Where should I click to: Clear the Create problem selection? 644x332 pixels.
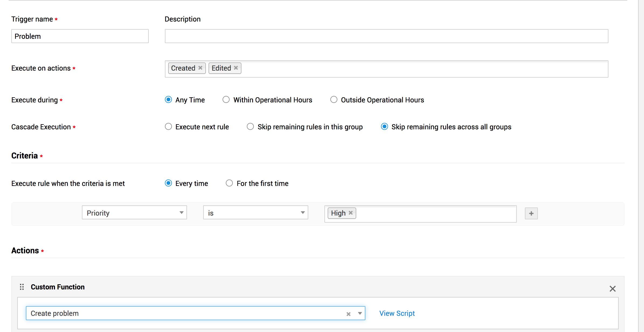click(348, 314)
